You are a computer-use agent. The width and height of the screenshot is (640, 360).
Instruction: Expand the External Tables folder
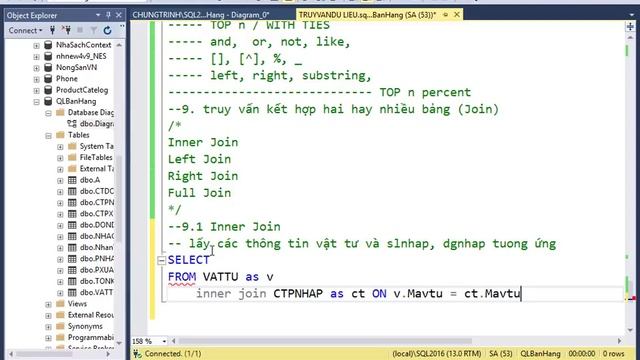pos(60,169)
